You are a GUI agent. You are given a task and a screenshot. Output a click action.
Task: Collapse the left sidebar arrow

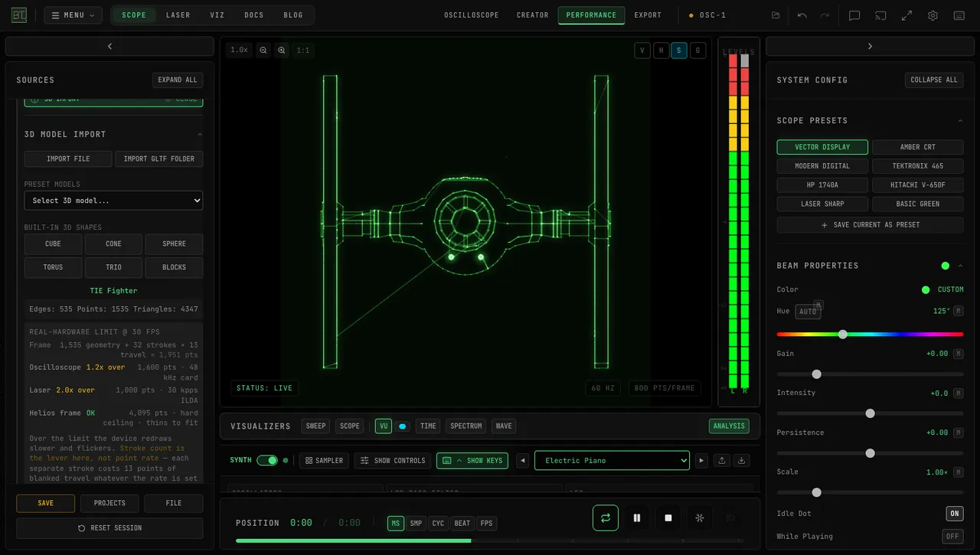coord(109,46)
